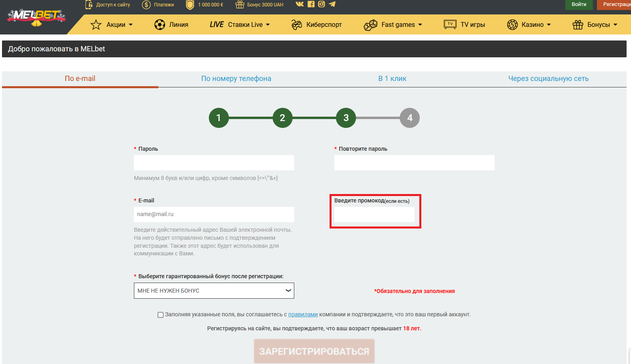The image size is (631, 364).
Task: Click the gift box icon next to Бонусы
Action: [578, 24]
